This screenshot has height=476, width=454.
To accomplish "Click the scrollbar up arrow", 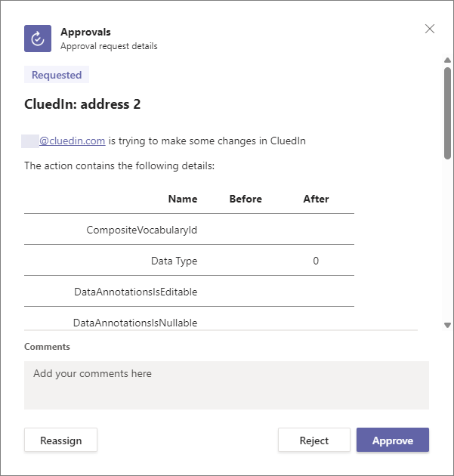I will click(x=447, y=61).
